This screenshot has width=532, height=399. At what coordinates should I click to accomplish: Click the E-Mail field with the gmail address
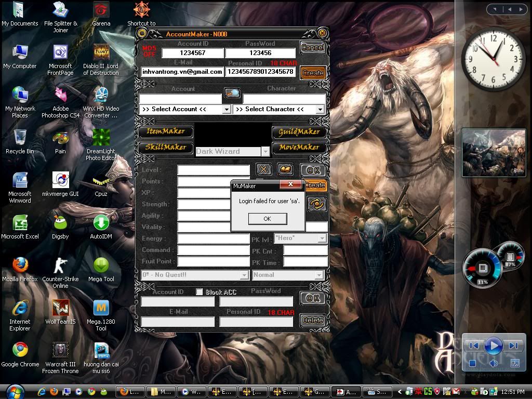point(182,72)
